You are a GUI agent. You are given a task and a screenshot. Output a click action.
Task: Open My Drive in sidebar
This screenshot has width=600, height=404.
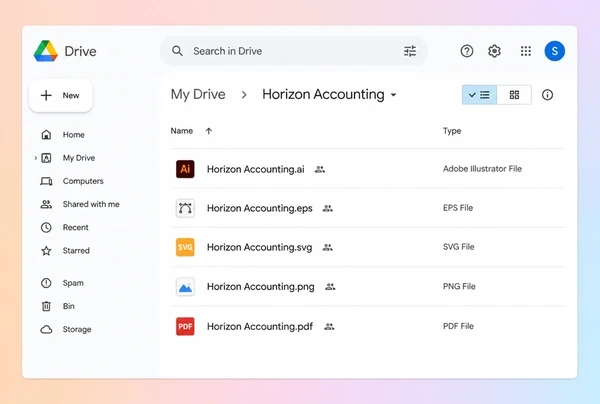point(79,158)
